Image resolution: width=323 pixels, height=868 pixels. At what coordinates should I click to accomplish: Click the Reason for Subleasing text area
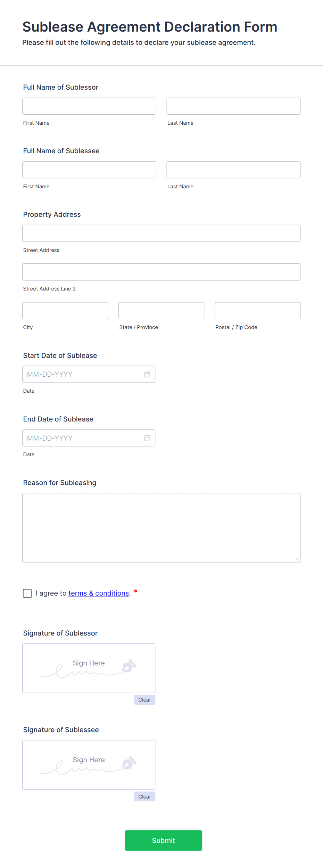[161, 527]
